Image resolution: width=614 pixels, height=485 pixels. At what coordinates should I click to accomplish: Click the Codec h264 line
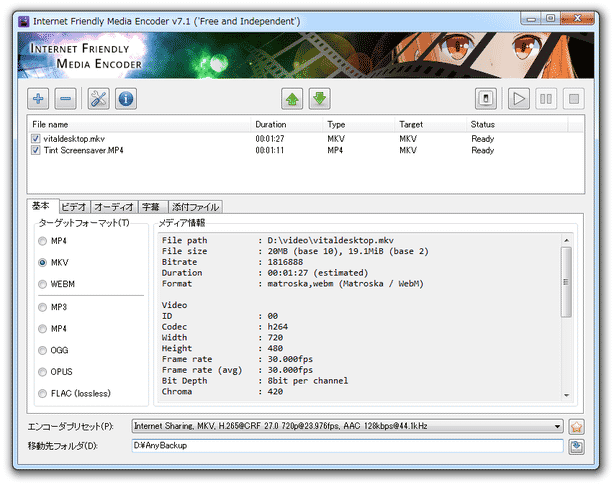[225, 327]
